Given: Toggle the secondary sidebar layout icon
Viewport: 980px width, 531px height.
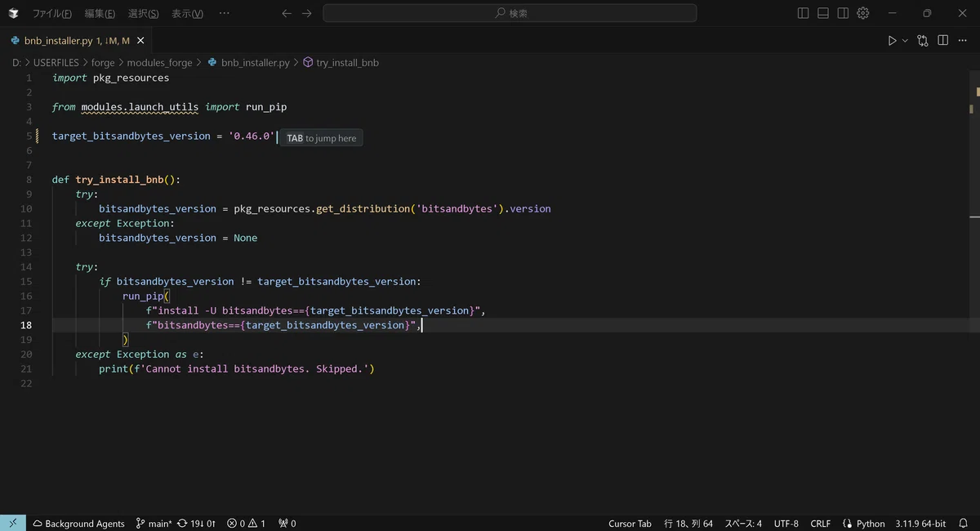Looking at the screenshot, I should [x=843, y=13].
